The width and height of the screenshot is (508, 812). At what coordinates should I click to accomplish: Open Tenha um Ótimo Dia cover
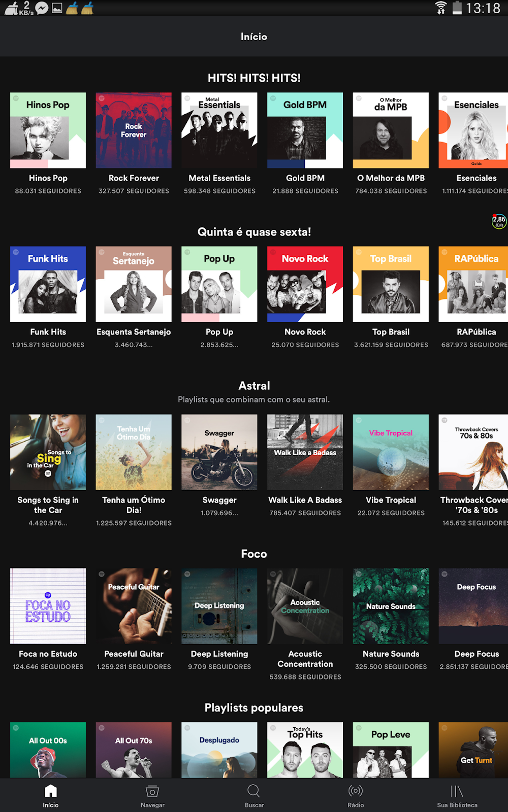click(134, 452)
